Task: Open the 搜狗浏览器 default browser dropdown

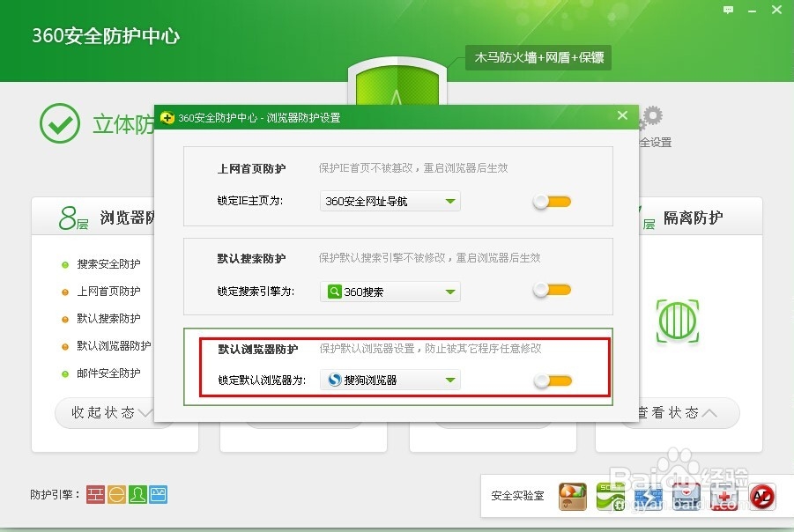Action: tap(389, 380)
